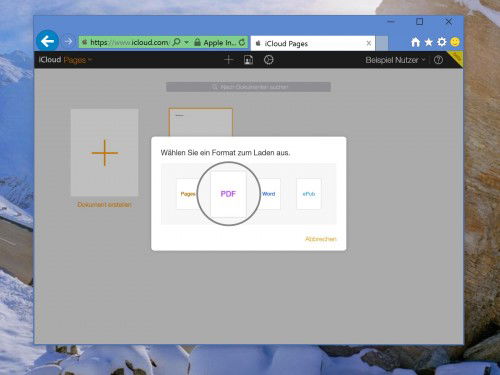Maximize the browser window
The width and height of the screenshot is (500, 375).
click(420, 22)
